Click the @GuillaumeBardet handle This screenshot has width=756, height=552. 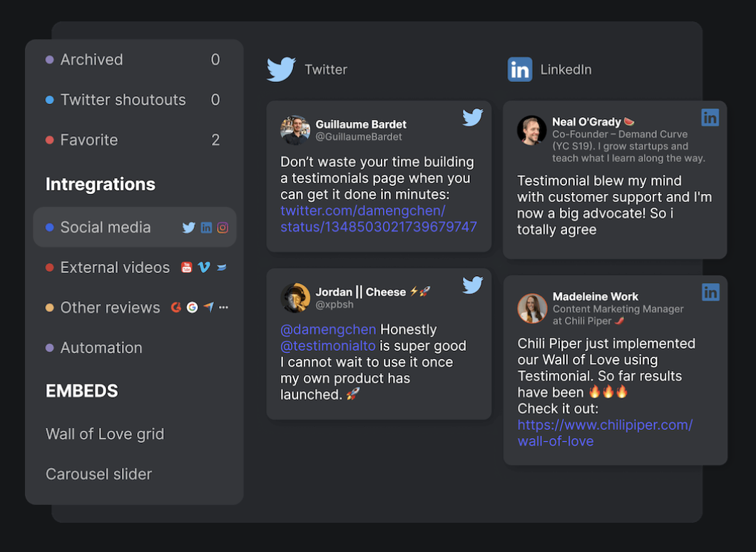[358, 136]
